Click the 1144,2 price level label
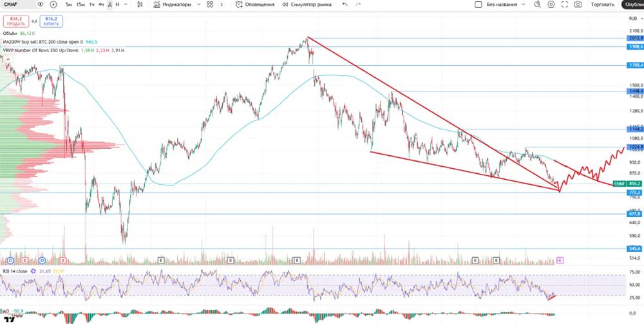This screenshot has height=324, width=644. coord(635,129)
